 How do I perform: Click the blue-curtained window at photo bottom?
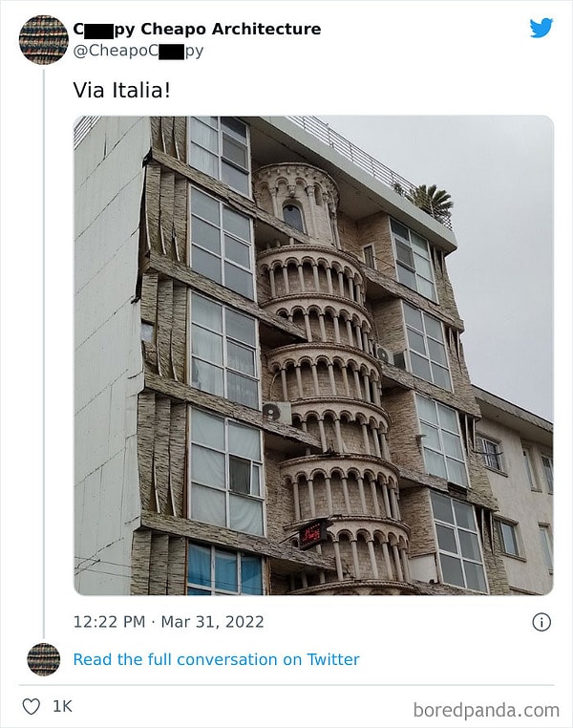click(x=224, y=568)
